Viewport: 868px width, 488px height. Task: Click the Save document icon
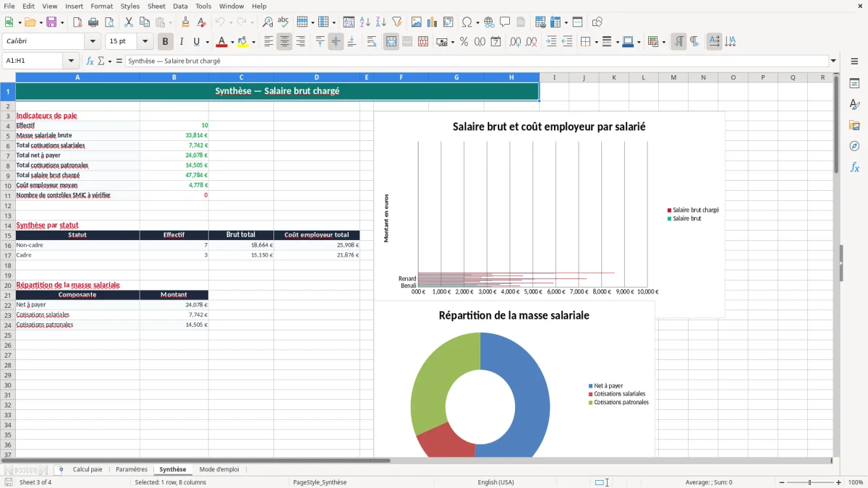point(51,22)
